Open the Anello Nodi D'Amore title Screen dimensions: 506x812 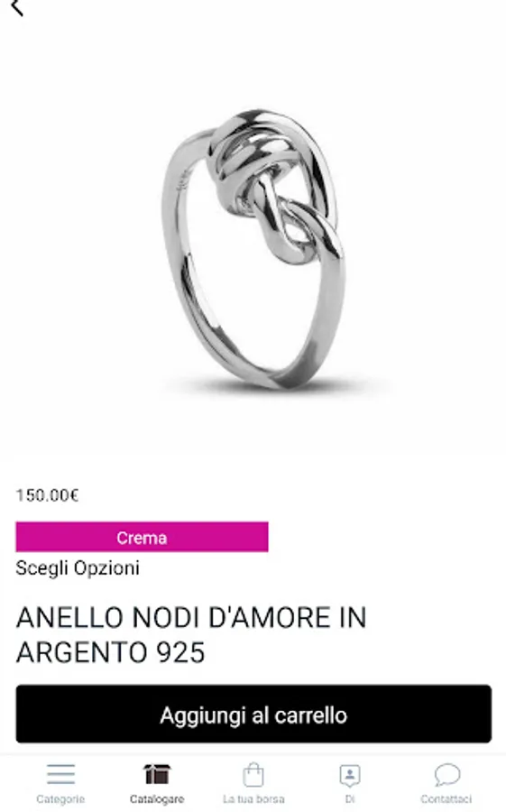coord(191,634)
